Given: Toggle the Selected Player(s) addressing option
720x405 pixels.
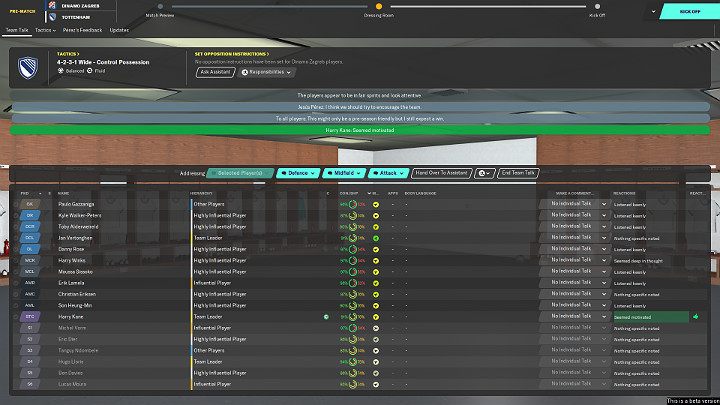Looking at the screenshot, I should 240,173.
